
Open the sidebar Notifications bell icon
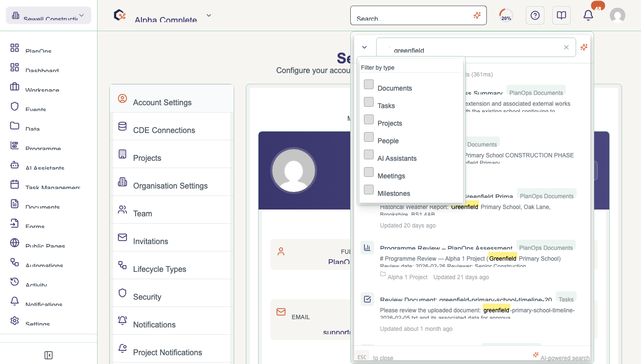point(15,301)
